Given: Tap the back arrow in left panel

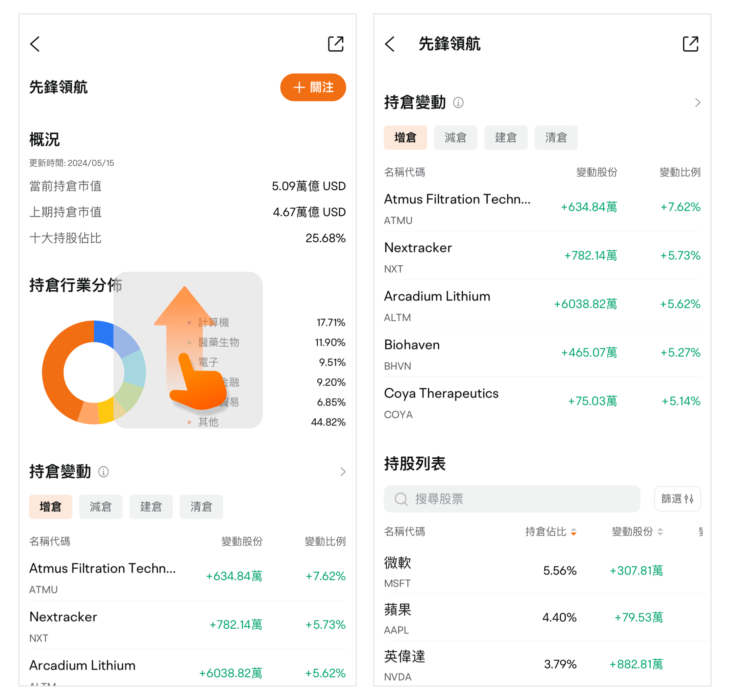Looking at the screenshot, I should [x=35, y=44].
